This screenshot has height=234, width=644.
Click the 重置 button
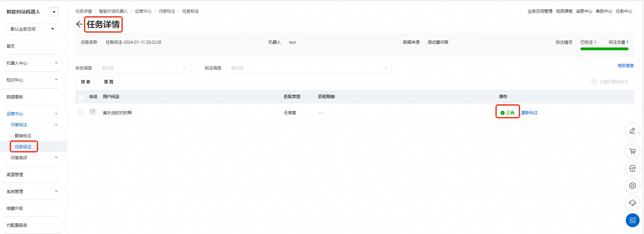(109, 82)
